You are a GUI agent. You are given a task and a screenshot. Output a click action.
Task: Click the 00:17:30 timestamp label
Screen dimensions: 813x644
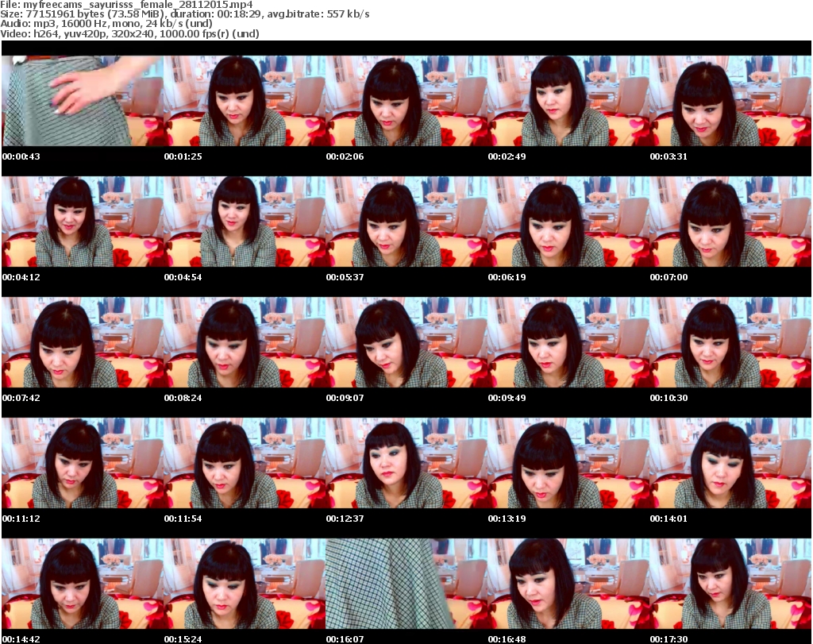(669, 639)
